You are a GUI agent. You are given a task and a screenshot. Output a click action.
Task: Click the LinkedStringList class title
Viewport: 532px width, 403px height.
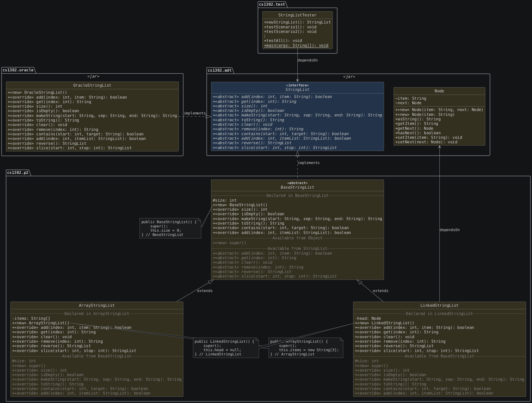[x=439, y=306]
